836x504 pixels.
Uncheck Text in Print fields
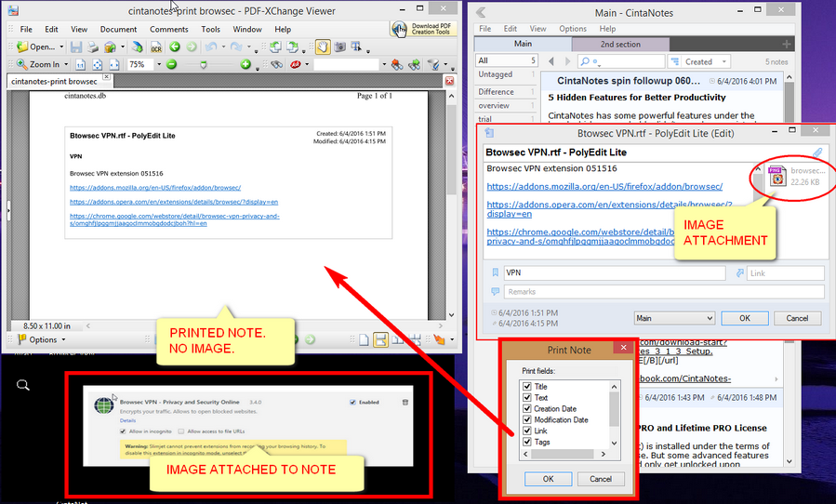pos(527,397)
